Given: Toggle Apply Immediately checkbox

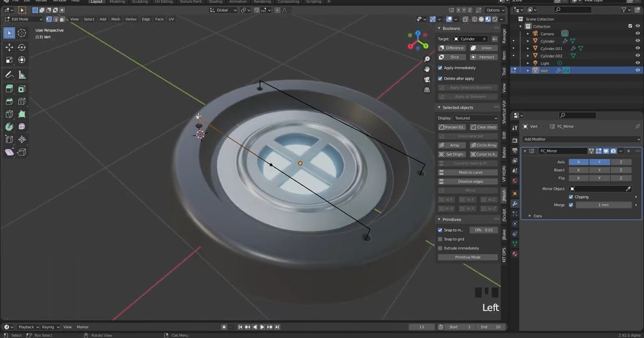Looking at the screenshot, I should point(441,68).
